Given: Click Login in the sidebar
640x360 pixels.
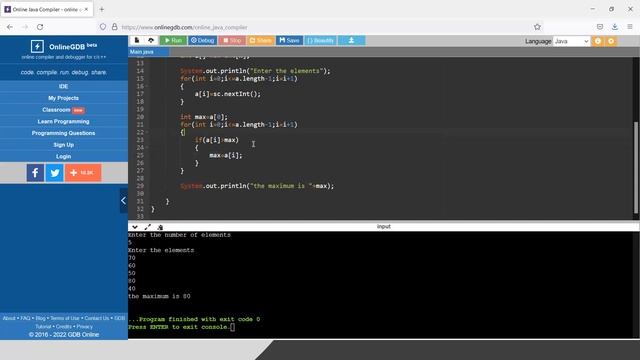Looking at the screenshot, I should [x=64, y=156].
